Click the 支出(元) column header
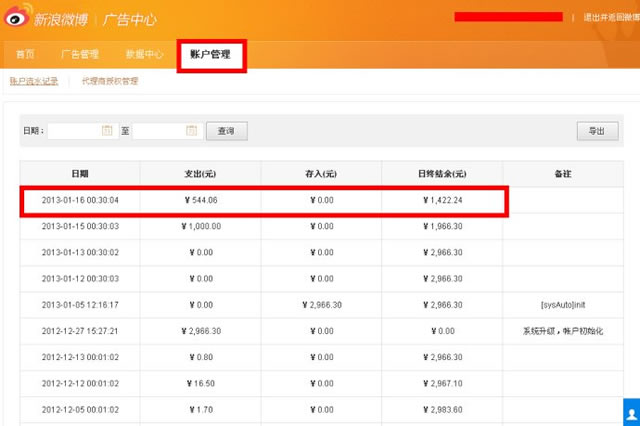 (200, 174)
